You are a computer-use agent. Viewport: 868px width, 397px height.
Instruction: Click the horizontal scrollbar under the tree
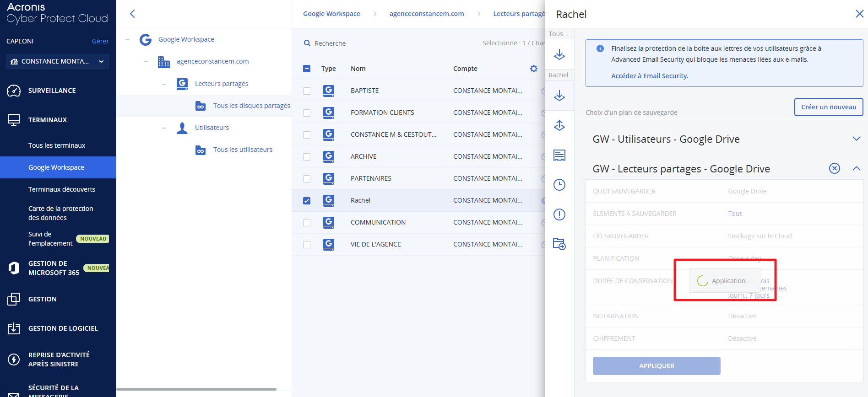click(196, 389)
